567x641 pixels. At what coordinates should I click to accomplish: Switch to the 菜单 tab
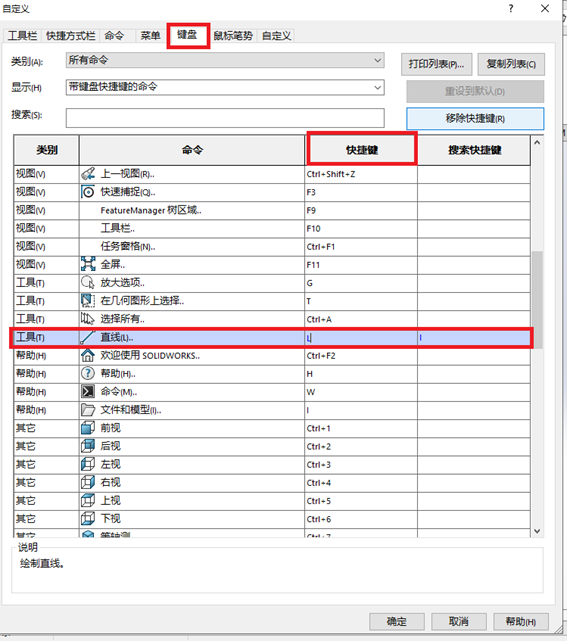point(150,36)
